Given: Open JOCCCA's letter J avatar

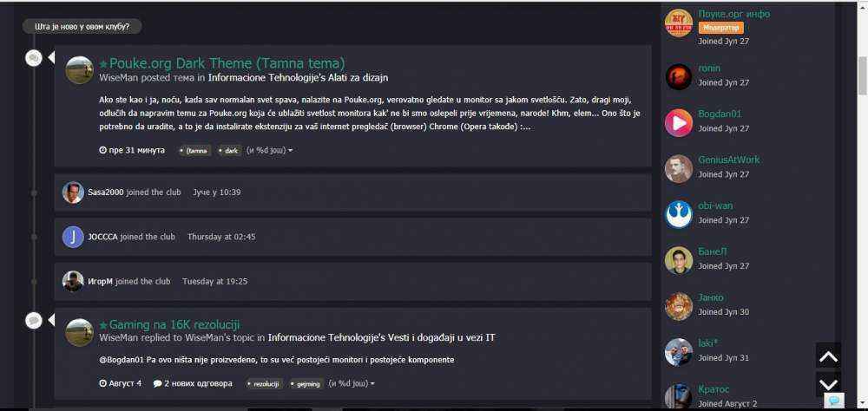Looking at the screenshot, I should tap(73, 237).
